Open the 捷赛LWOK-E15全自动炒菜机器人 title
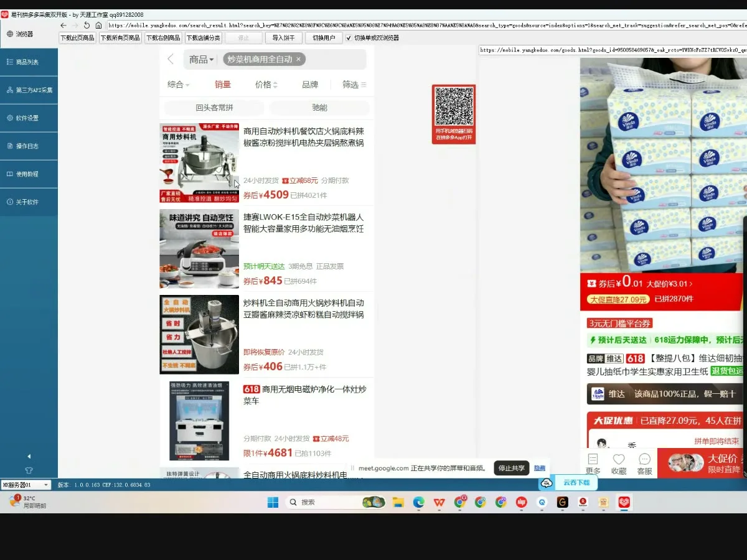This screenshot has height=560, width=747. coord(304,223)
